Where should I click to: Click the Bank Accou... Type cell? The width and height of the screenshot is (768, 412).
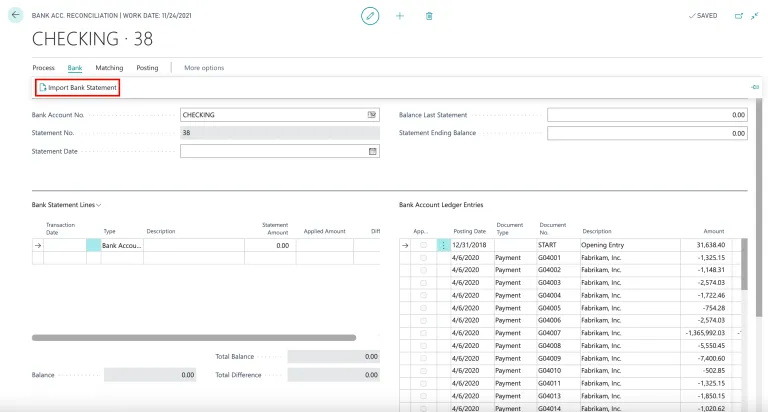(122, 245)
